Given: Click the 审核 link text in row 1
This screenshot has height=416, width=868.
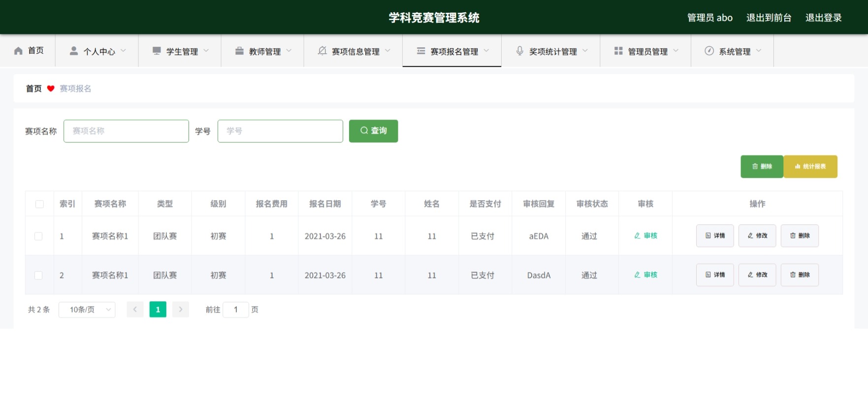Looking at the screenshot, I should click(650, 236).
